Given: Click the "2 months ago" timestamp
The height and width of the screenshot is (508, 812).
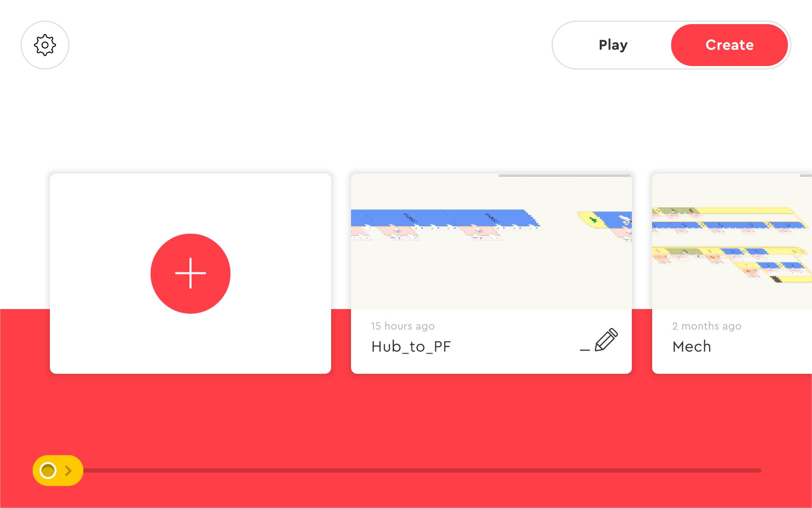Looking at the screenshot, I should tap(707, 326).
